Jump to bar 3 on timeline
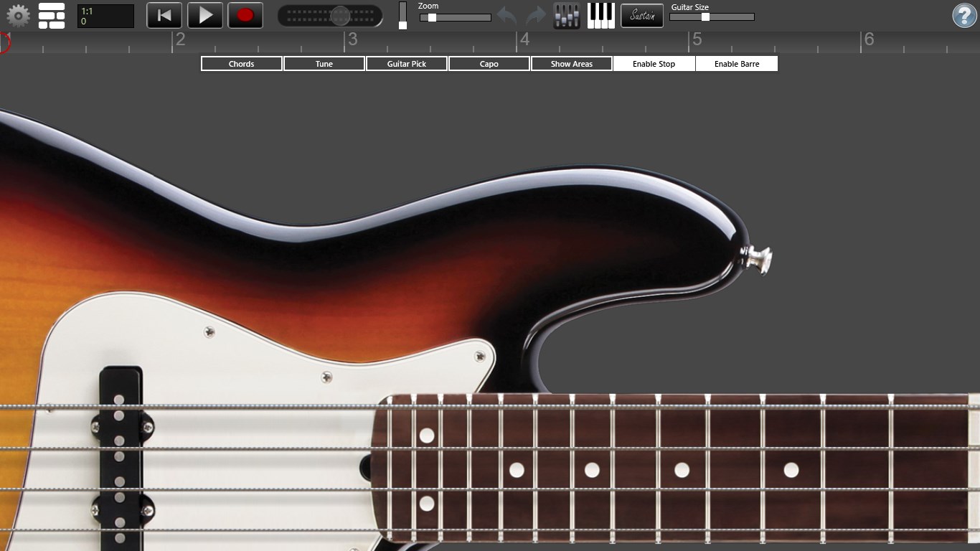 352,39
